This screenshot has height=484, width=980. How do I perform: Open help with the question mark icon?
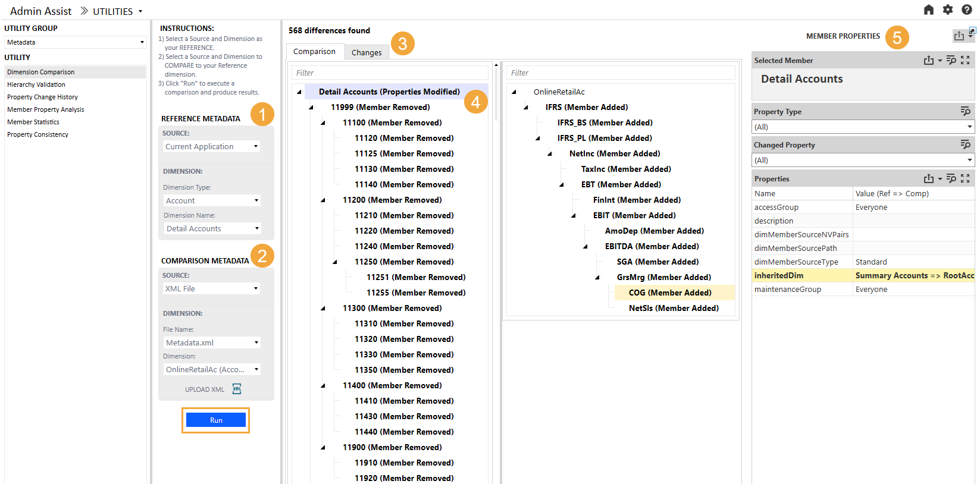coord(967,10)
